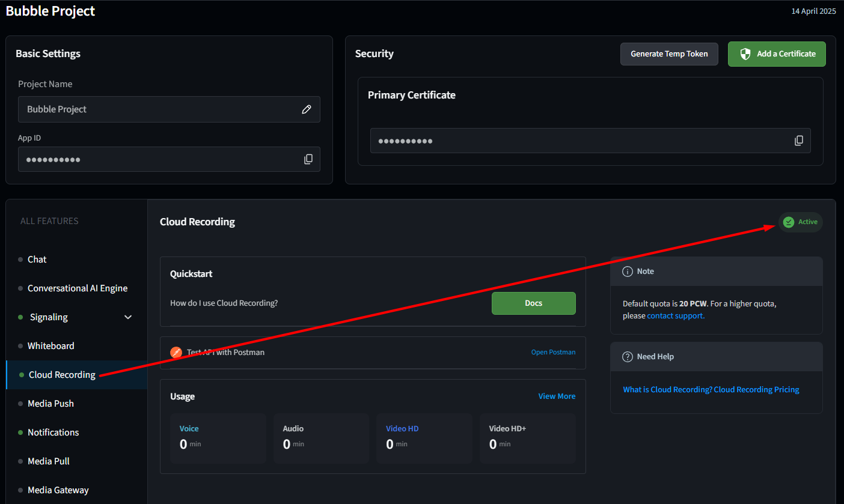Follow the contact support link
844x504 pixels.
(676, 316)
